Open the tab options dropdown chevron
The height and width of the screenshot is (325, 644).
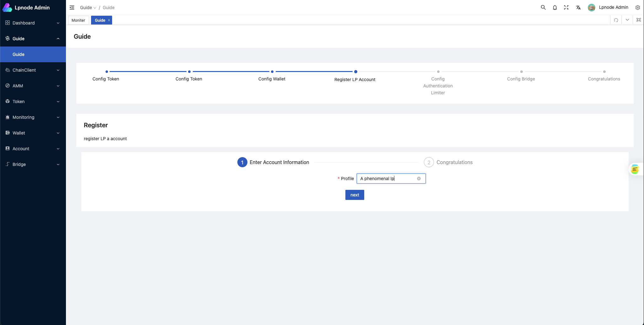point(627,20)
